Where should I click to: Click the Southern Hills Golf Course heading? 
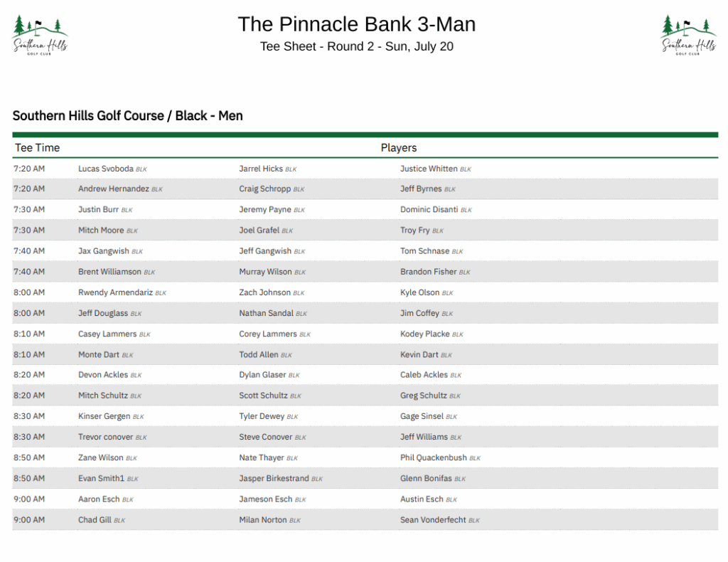point(128,116)
